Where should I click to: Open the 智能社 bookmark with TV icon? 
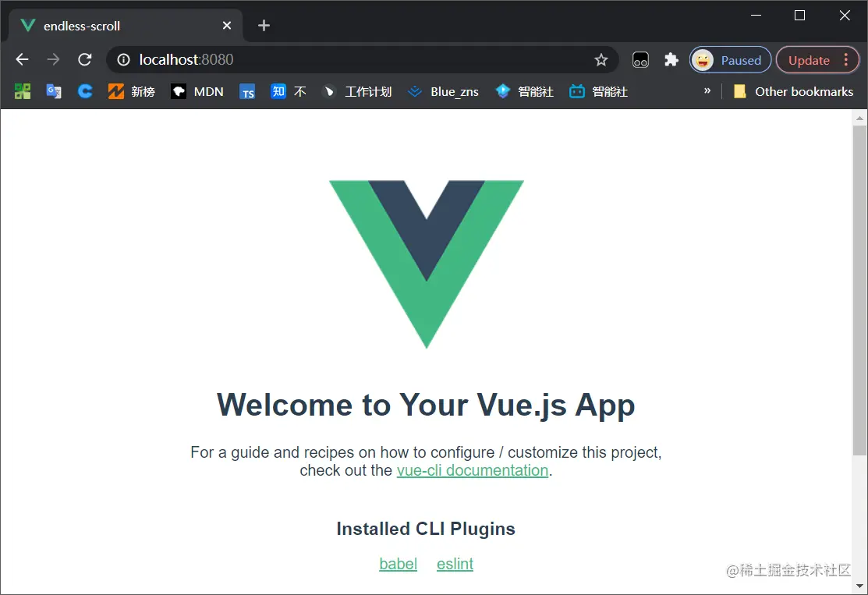[598, 91]
